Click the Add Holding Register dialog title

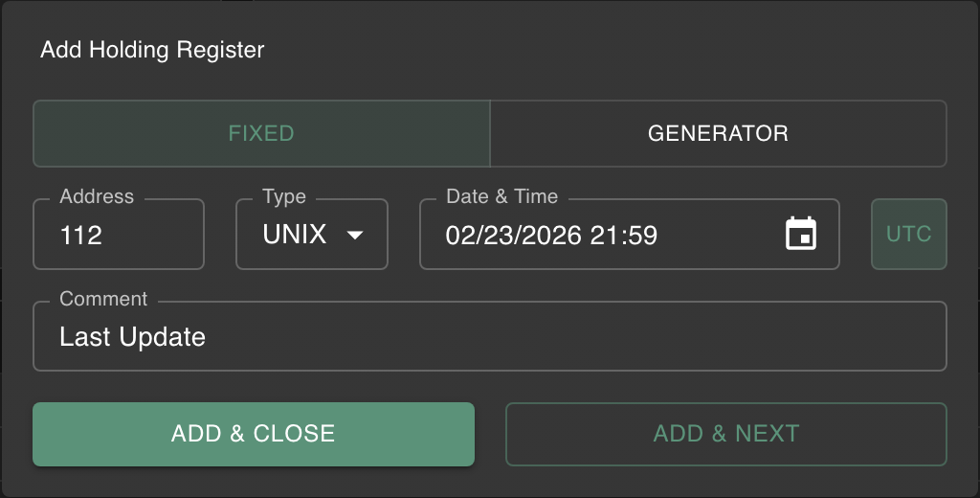pos(152,50)
